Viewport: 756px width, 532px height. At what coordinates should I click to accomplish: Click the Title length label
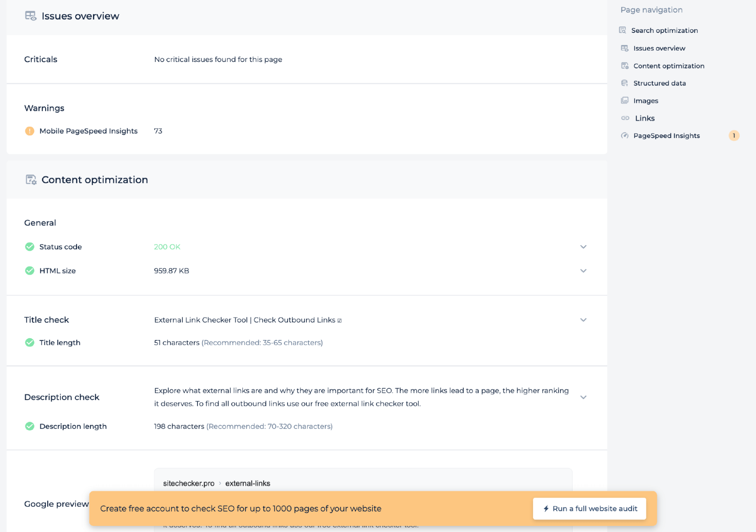[60, 343]
